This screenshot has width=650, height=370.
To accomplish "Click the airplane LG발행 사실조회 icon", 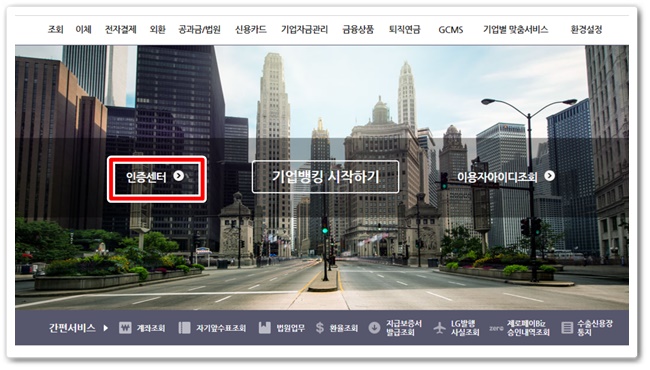I will 439,328.
